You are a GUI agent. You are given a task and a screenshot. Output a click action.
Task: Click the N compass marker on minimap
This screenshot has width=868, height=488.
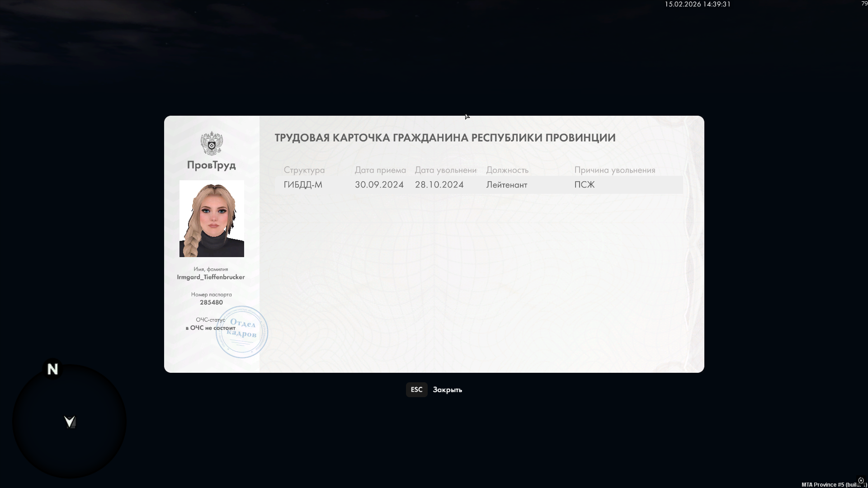(x=52, y=369)
